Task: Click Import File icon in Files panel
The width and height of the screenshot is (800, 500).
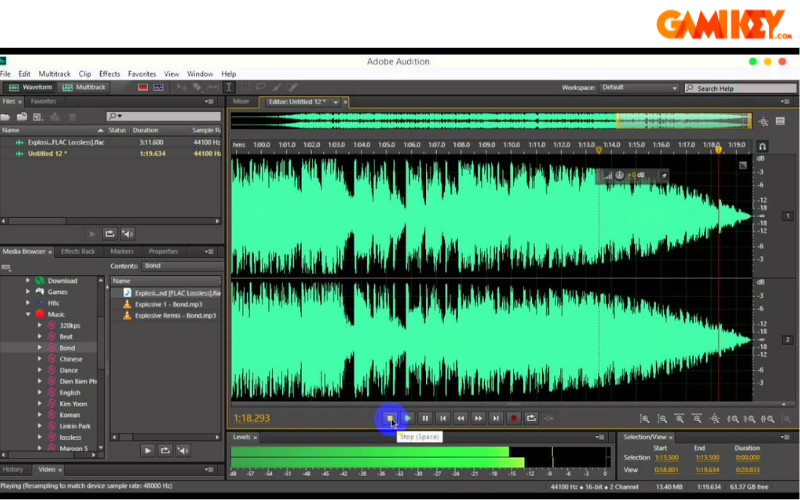Action: (21, 117)
